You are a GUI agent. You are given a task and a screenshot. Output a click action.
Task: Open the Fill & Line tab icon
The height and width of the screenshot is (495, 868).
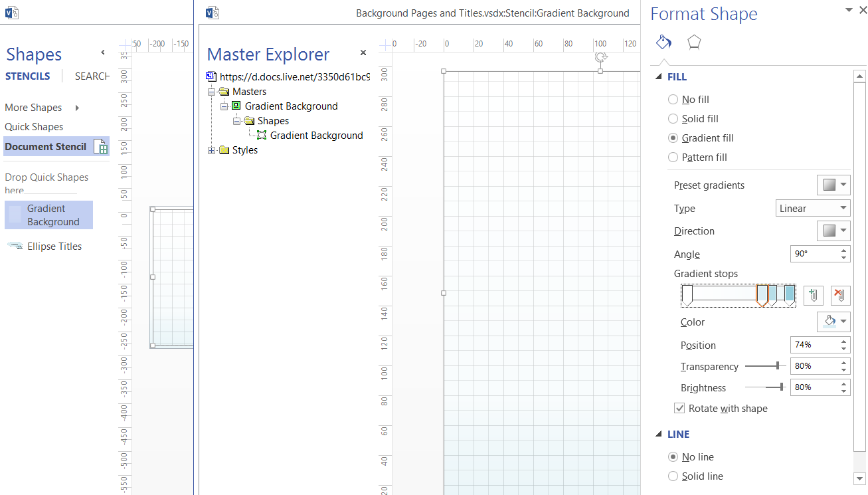(663, 43)
